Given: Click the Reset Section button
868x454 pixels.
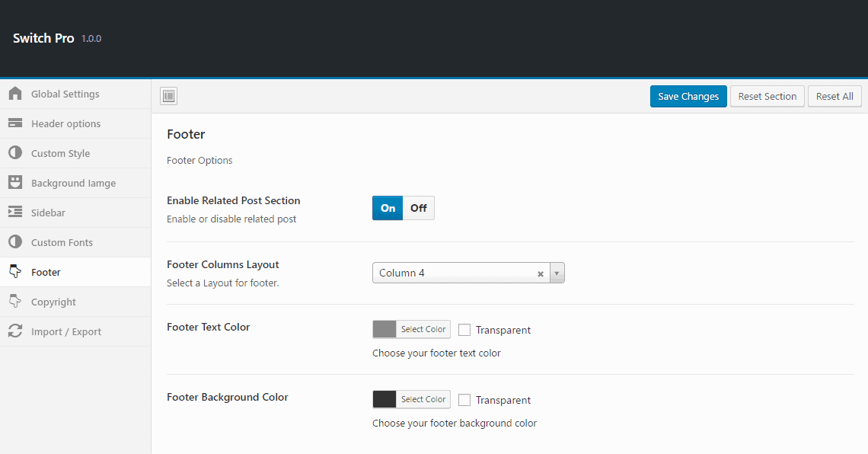Looking at the screenshot, I should (767, 97).
